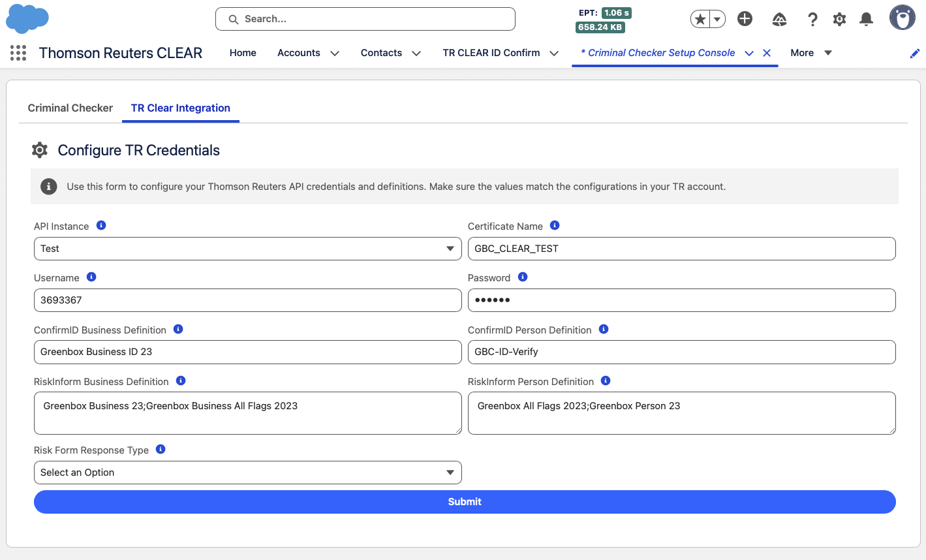Viewport: 926px width, 560px height.
Task: Submit the TR credentials form
Action: [x=465, y=502]
